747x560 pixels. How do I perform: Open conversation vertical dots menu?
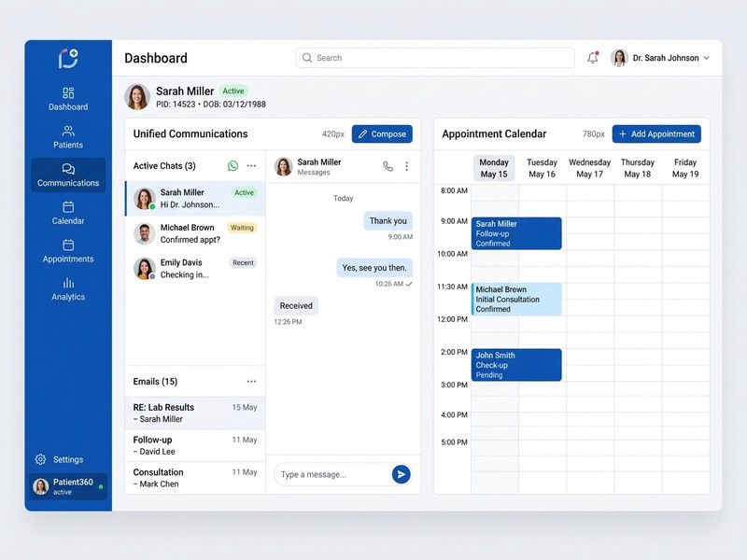406,166
